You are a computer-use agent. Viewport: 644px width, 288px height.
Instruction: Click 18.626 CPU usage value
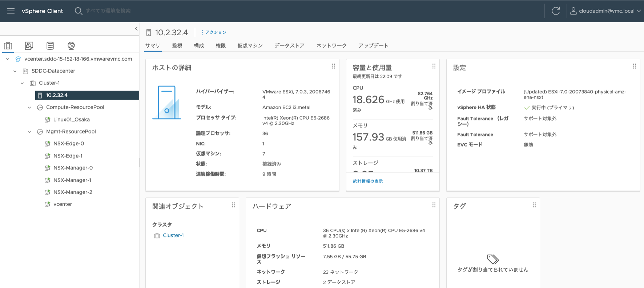(368, 99)
